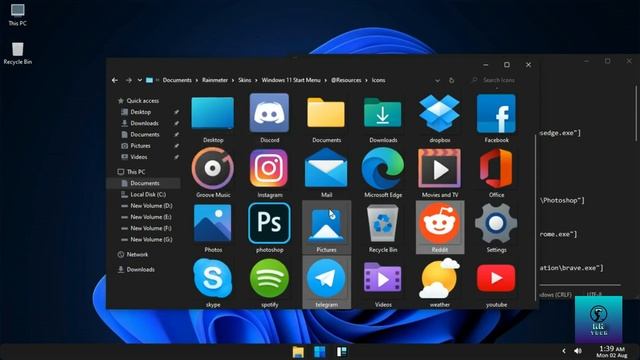Click the Recycle Bin desktop shortcut
The width and height of the screenshot is (640, 360).
coord(18,53)
